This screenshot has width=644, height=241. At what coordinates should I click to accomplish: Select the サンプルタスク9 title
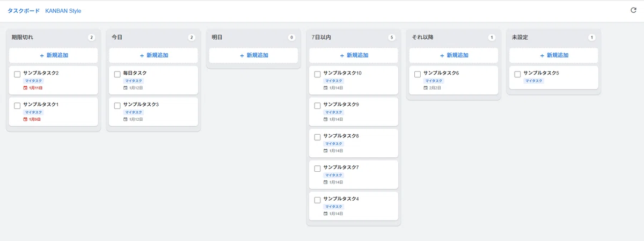pyautogui.click(x=341, y=104)
